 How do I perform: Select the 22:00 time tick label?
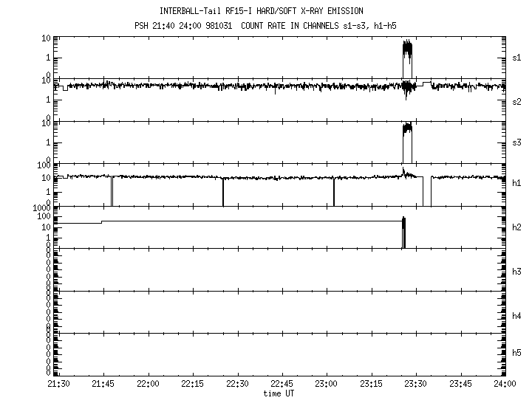pos(148,385)
